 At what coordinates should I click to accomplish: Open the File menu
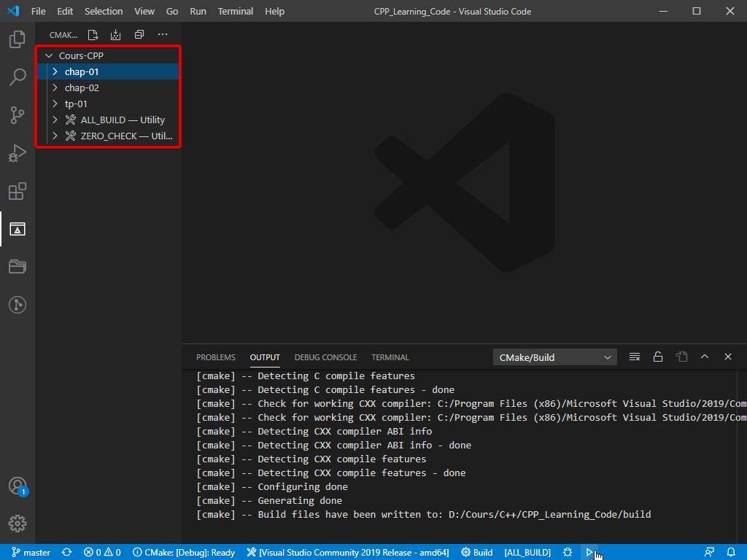[x=39, y=12]
